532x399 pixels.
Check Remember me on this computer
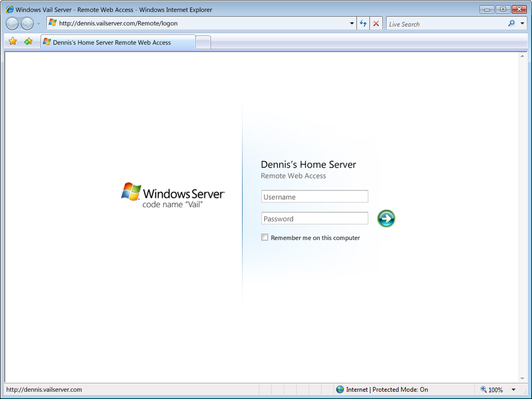pyautogui.click(x=264, y=237)
